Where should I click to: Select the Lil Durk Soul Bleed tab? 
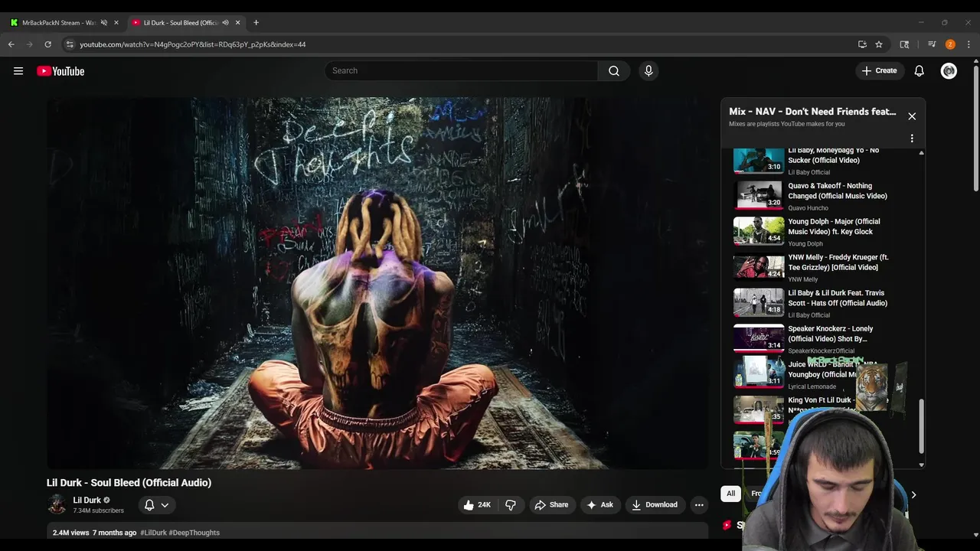click(186, 22)
